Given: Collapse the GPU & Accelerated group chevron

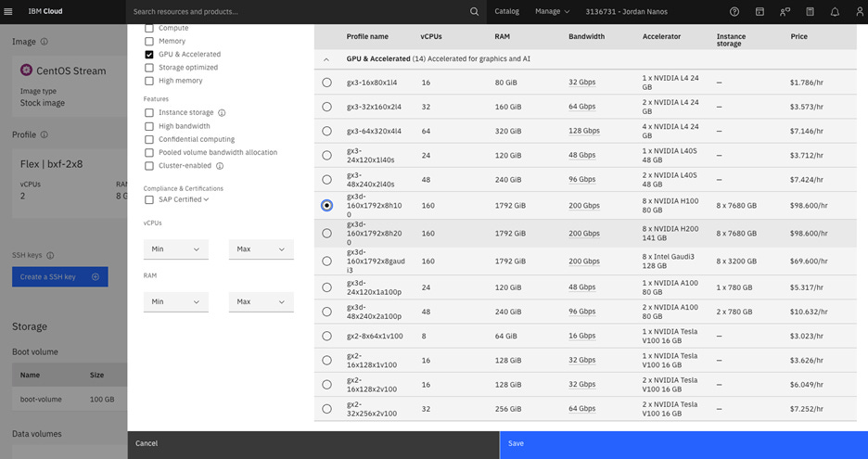Looking at the screenshot, I should [326, 59].
